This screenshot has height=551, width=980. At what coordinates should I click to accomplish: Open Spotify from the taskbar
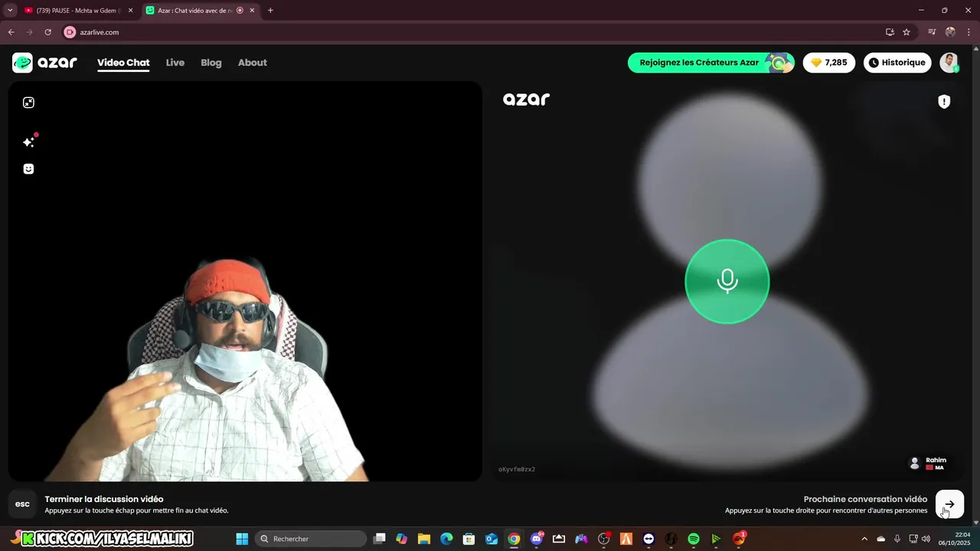coord(694,539)
